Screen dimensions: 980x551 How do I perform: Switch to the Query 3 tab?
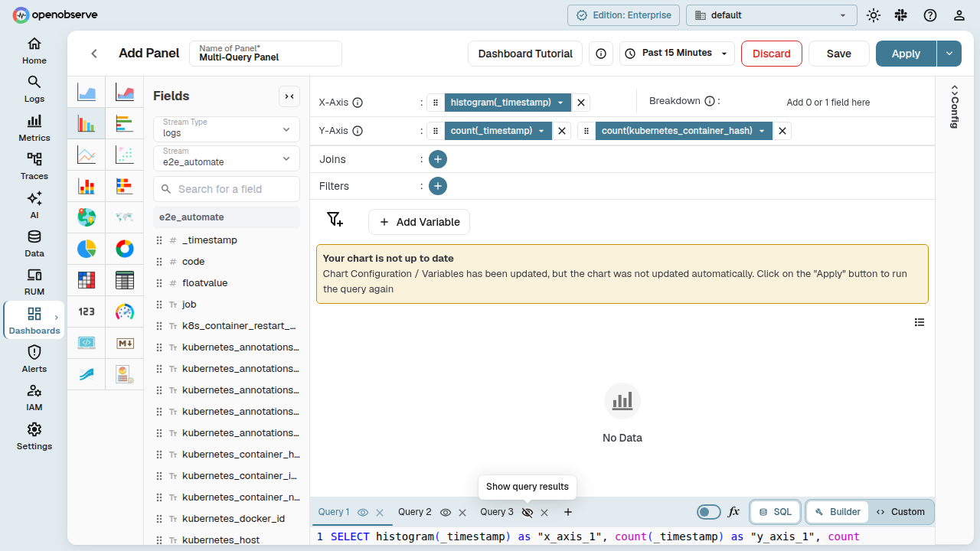click(x=497, y=512)
